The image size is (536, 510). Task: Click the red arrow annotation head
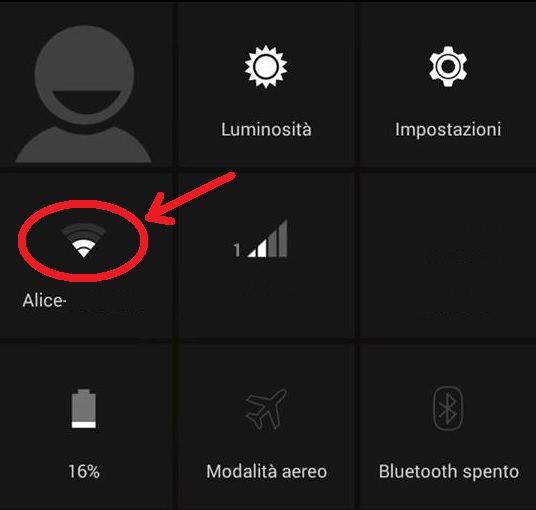point(159,212)
